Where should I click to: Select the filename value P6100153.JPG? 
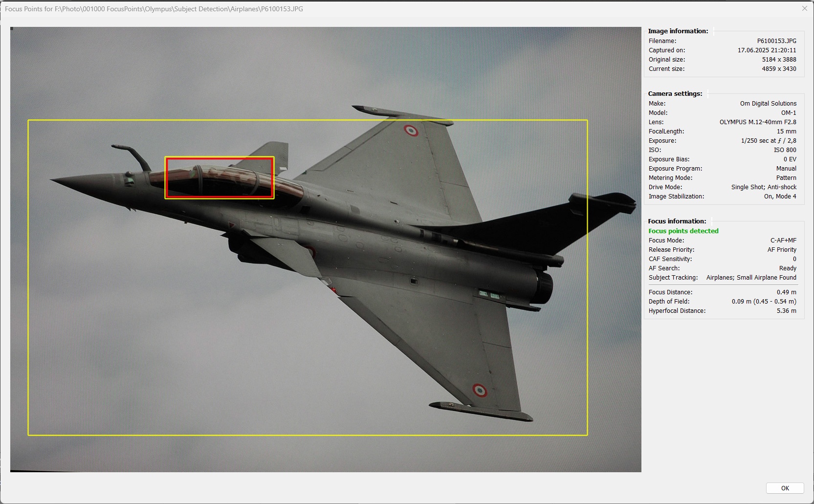coord(776,41)
